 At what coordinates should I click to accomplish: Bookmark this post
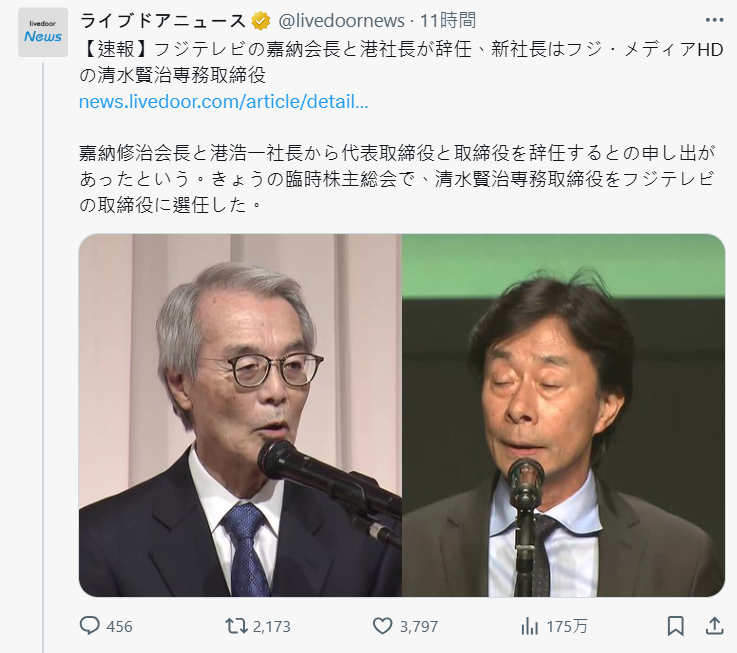675,626
